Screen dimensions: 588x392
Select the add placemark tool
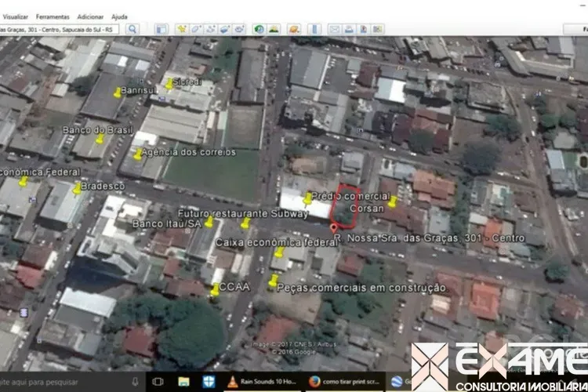(182, 29)
